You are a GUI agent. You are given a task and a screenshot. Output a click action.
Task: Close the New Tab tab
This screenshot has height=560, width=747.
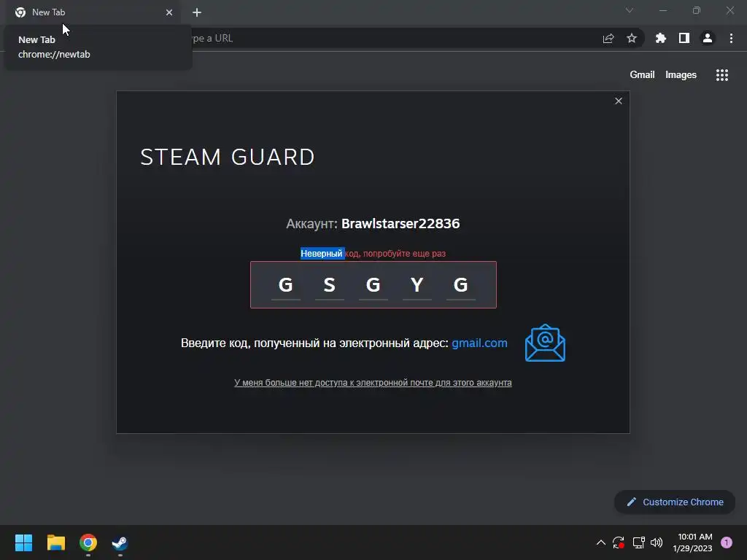tap(169, 12)
